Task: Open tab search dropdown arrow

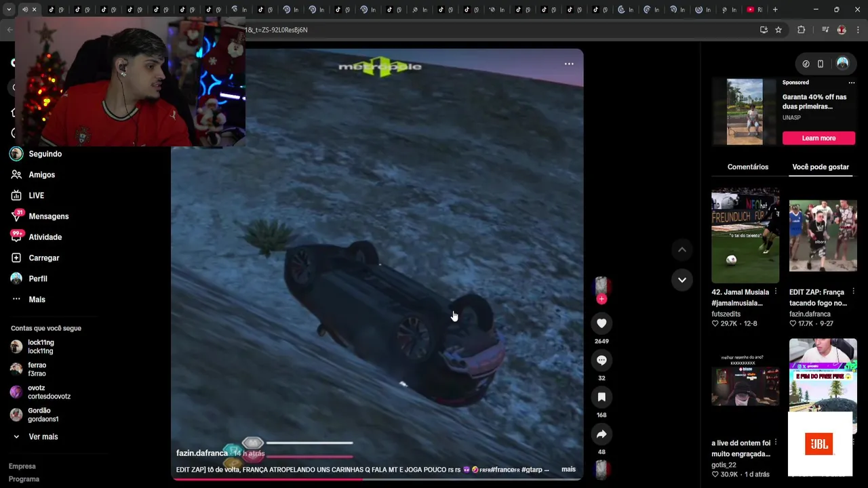Action: (x=8, y=9)
